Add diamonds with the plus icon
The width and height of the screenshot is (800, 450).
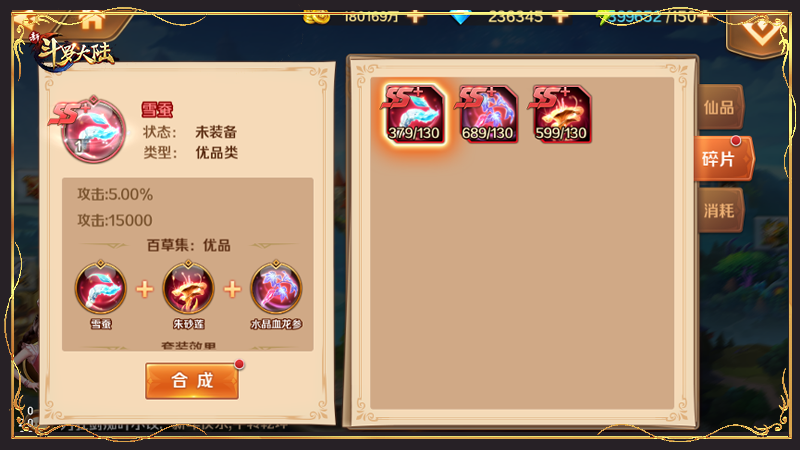560,17
